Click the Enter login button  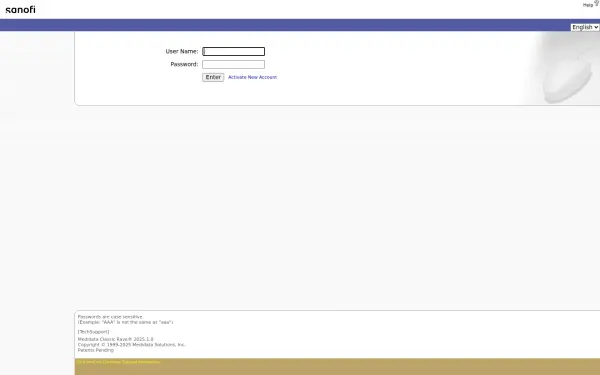pos(213,77)
